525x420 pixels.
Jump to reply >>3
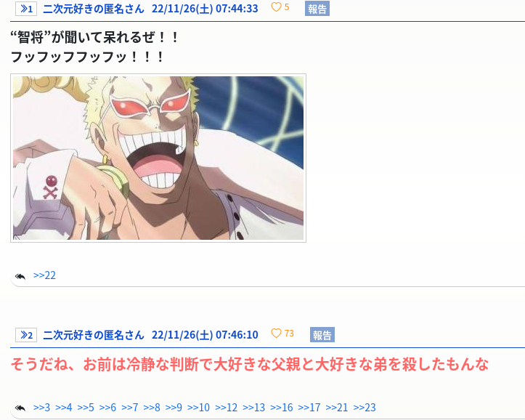click(41, 407)
